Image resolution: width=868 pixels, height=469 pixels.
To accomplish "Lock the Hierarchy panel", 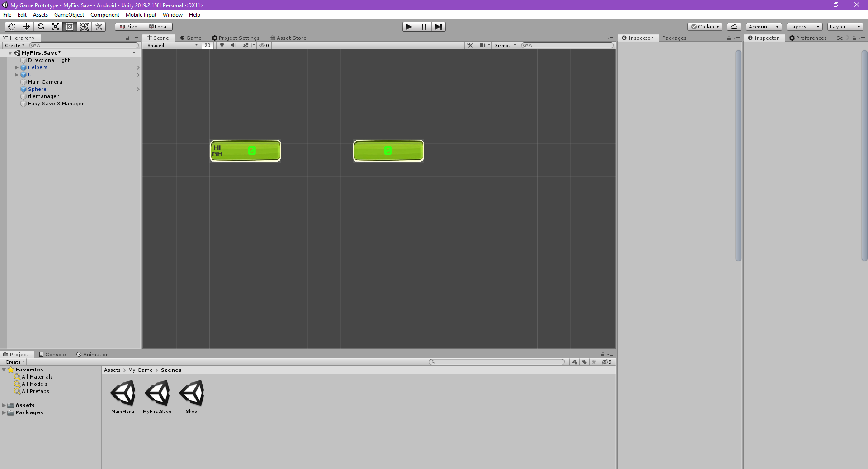I will coord(127,38).
